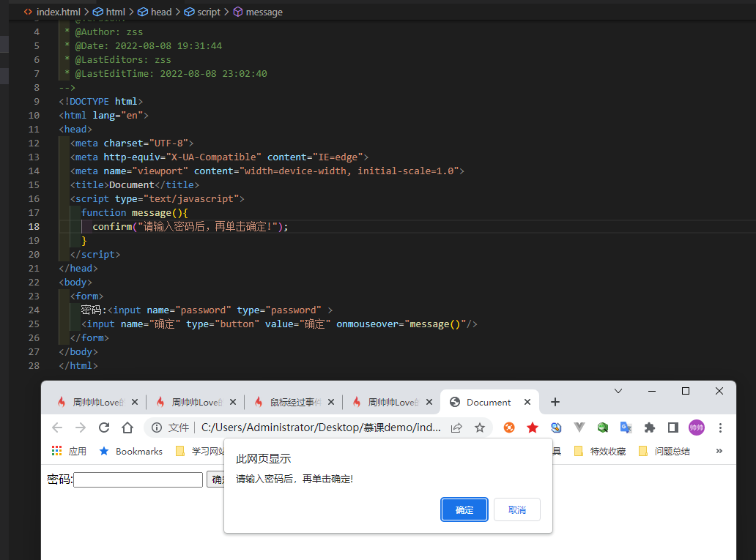Viewport: 756px width, 560px height.
Task: Open a new browser tab
Action: [x=555, y=402]
